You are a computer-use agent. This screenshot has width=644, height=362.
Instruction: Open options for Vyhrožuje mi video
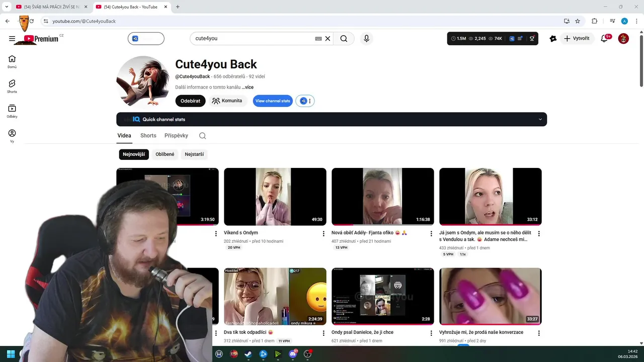pos(539,333)
